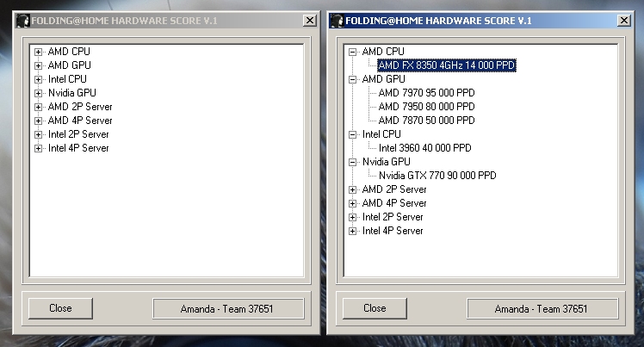Select AMD 4P Server label in right window

click(x=393, y=203)
